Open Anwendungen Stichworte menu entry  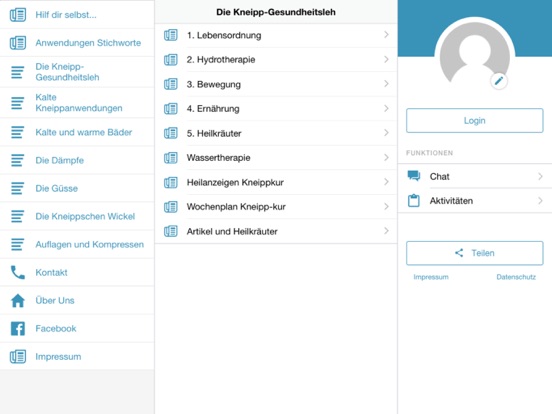pos(77,43)
